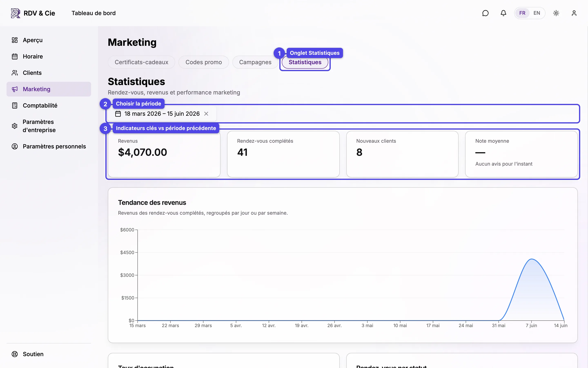This screenshot has height=368, width=588.
Task: Click the Soutien lifebuoy icon
Action: tap(14, 354)
